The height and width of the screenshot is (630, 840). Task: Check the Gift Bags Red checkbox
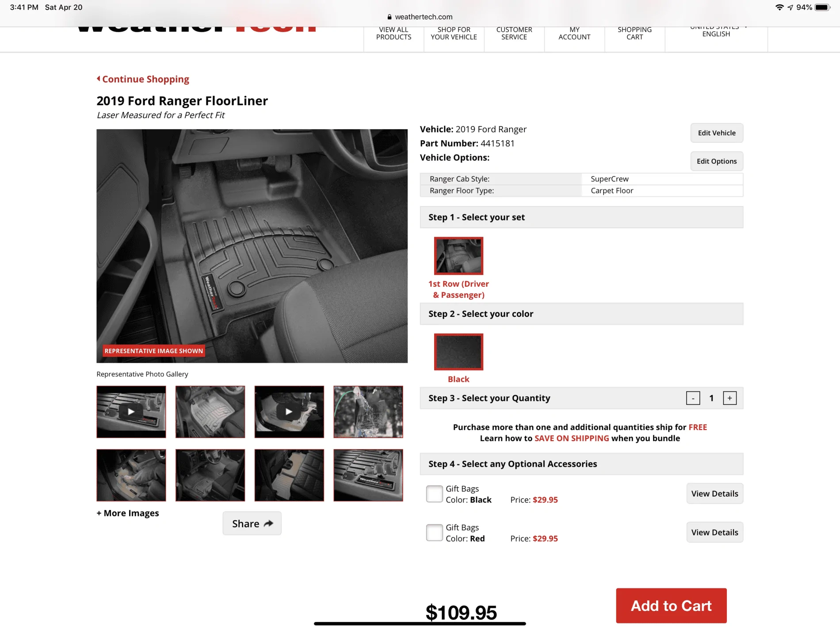434,533
